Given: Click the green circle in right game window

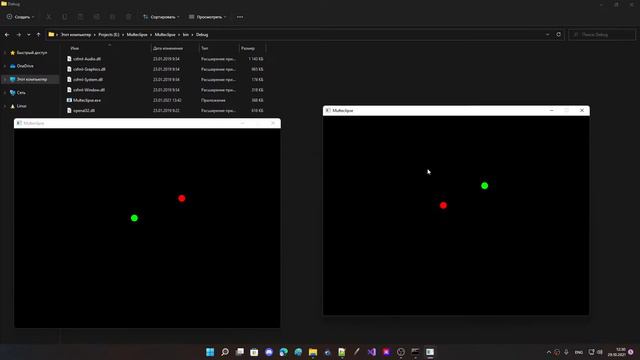Looking at the screenshot, I should coord(484,186).
